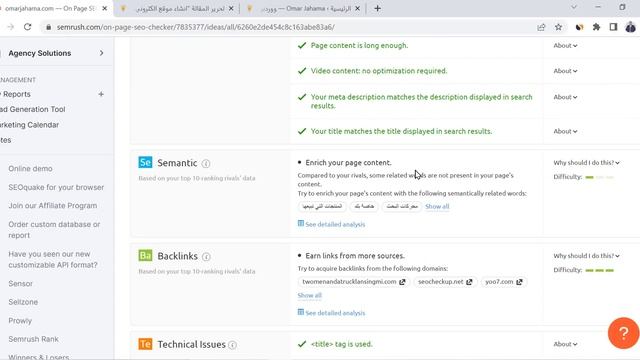Viewport: 640px width, 360px height.
Task: Open See detailed analysis under Backlinks
Action: (331, 313)
